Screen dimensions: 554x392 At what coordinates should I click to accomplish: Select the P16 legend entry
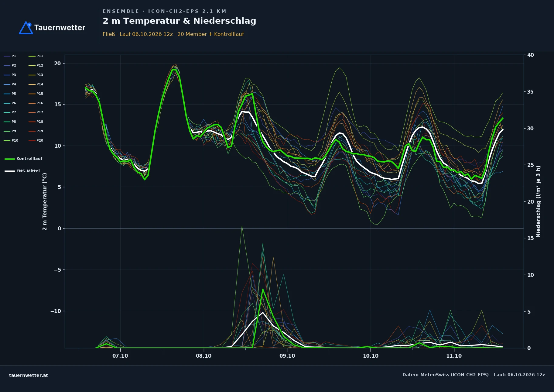point(36,103)
